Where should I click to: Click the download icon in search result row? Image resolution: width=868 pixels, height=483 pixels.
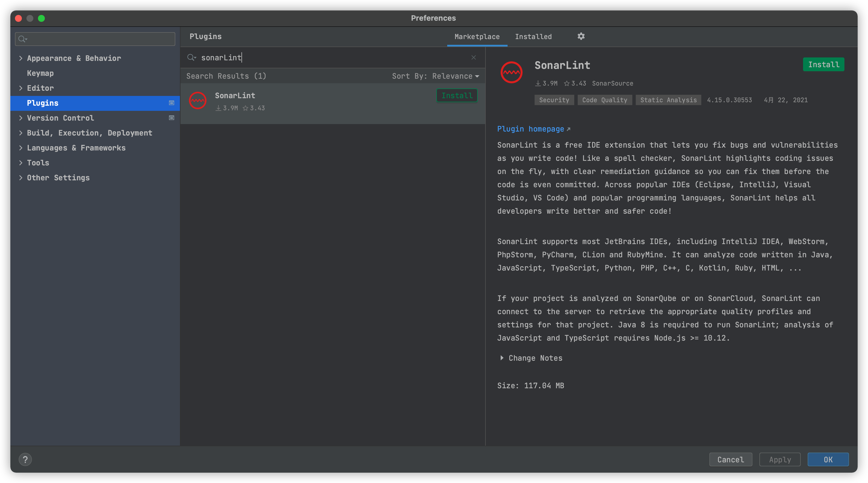point(218,108)
